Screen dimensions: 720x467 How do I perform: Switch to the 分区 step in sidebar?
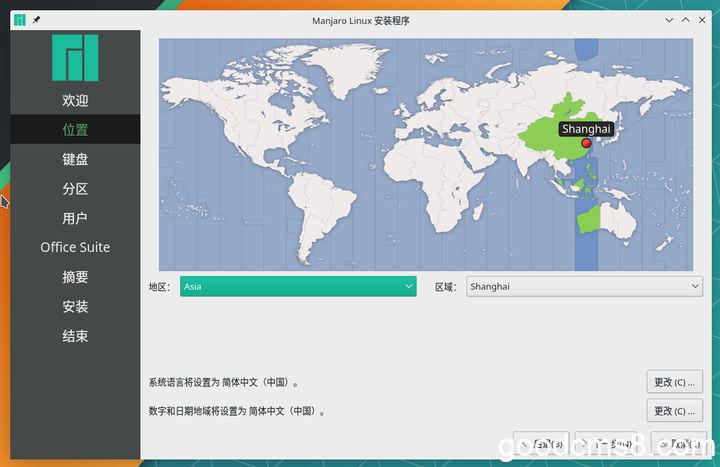coord(75,189)
